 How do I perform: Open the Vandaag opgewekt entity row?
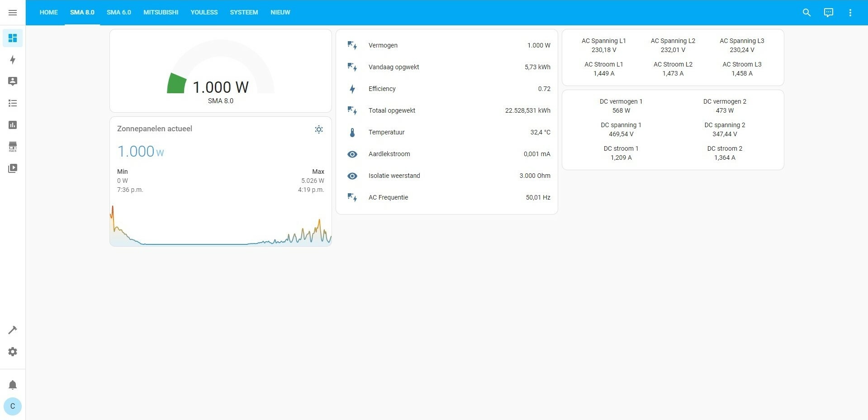coord(447,67)
